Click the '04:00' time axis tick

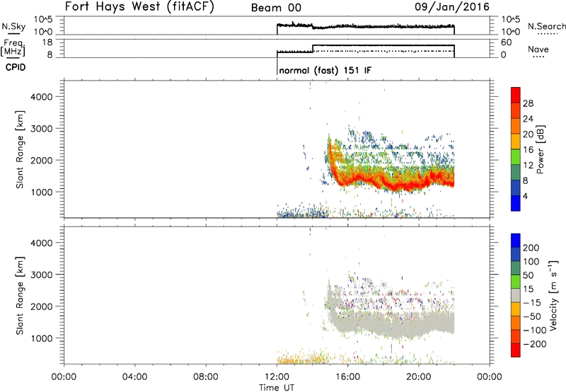point(135,377)
